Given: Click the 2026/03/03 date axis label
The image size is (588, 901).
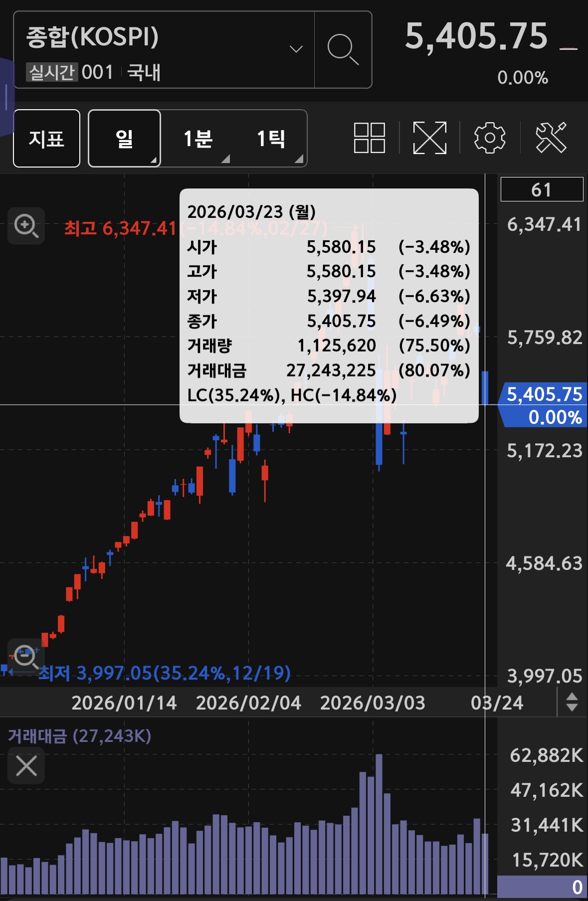Looking at the screenshot, I should 373,703.
